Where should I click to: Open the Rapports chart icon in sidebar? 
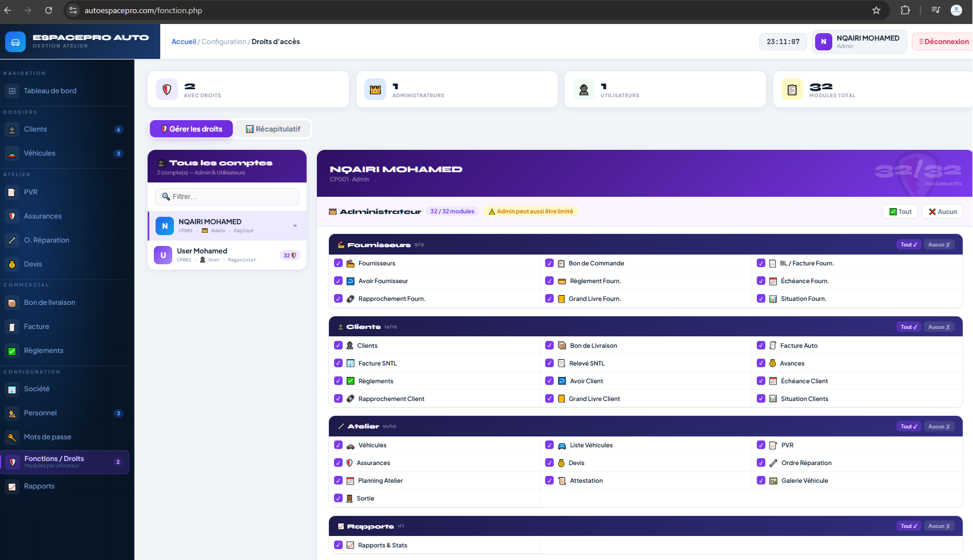(x=12, y=486)
